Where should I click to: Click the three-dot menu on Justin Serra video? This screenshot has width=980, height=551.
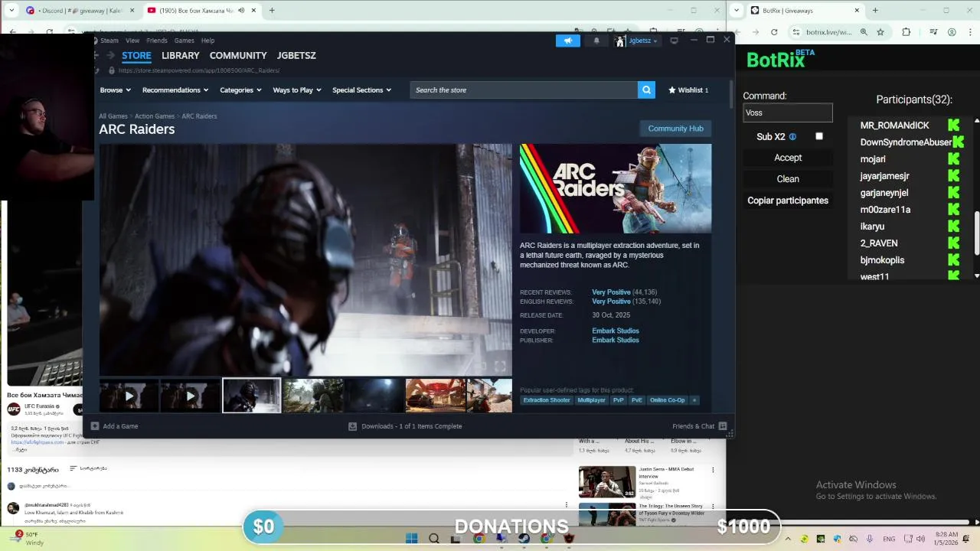[x=713, y=470]
